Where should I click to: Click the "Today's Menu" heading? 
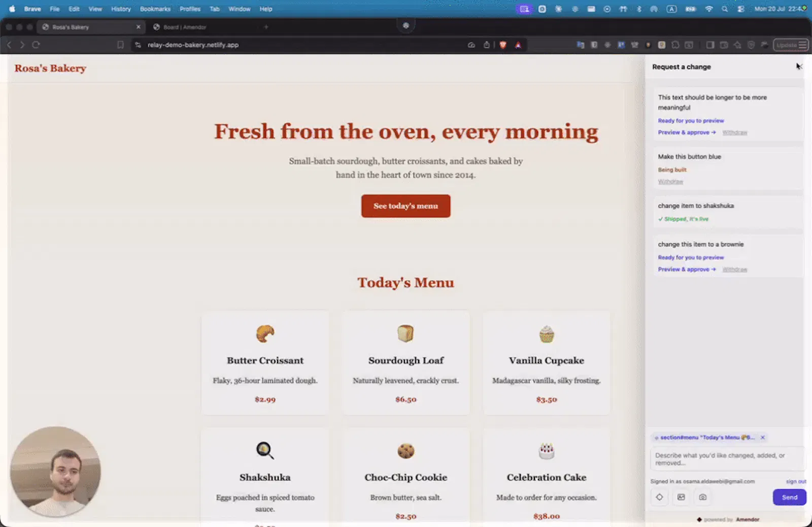[x=405, y=282]
